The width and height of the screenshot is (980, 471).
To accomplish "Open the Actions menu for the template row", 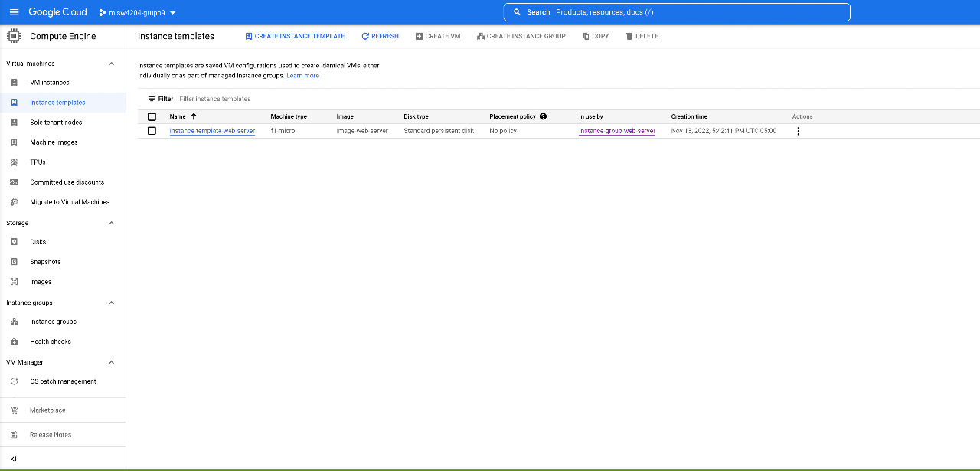I will pyautogui.click(x=798, y=131).
